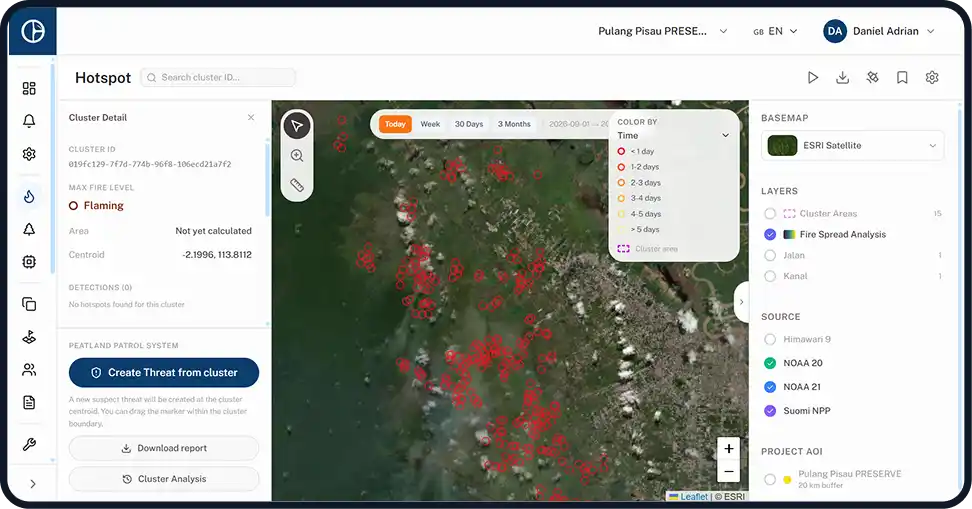
Task: Select the 3 Months time tab
Action: pos(514,124)
